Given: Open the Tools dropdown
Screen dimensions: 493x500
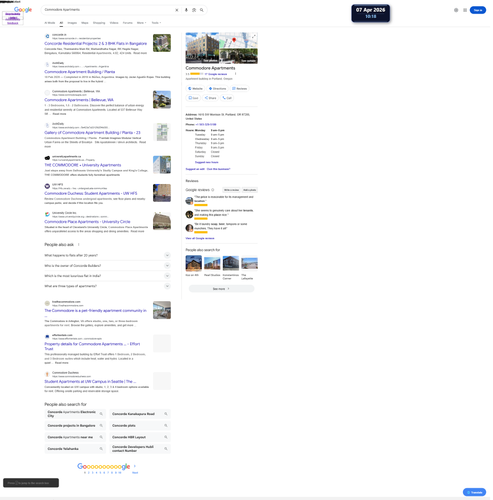Looking at the screenshot, I should (156, 23).
